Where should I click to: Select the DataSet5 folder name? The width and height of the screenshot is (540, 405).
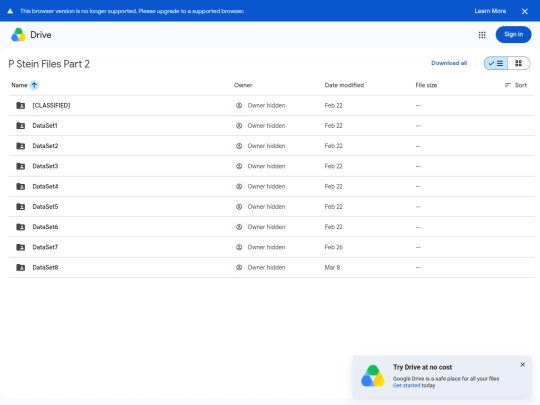pyautogui.click(x=45, y=207)
